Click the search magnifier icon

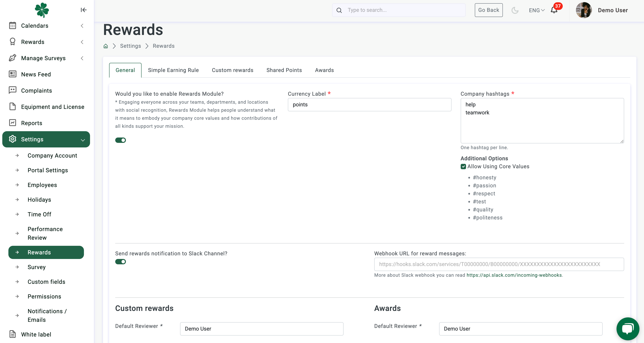tap(339, 10)
